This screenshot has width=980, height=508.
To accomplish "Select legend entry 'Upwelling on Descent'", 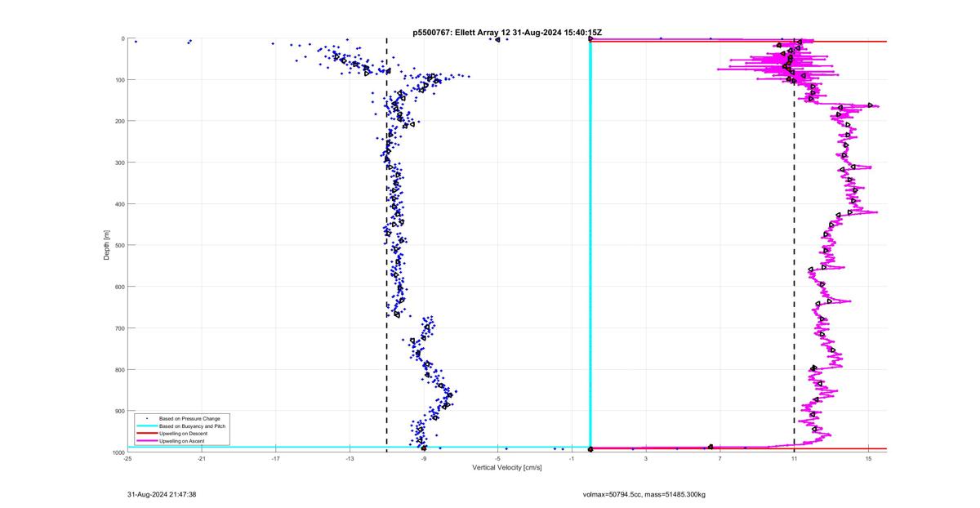I will [x=183, y=433].
